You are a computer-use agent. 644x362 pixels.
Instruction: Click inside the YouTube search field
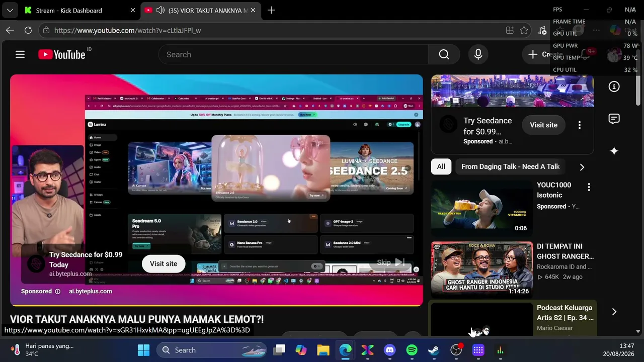click(x=293, y=54)
